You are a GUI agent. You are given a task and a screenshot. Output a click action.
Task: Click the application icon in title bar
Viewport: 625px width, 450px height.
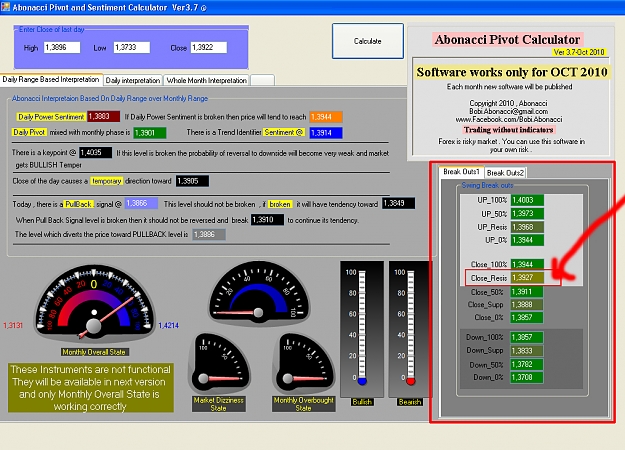tap(5, 7)
